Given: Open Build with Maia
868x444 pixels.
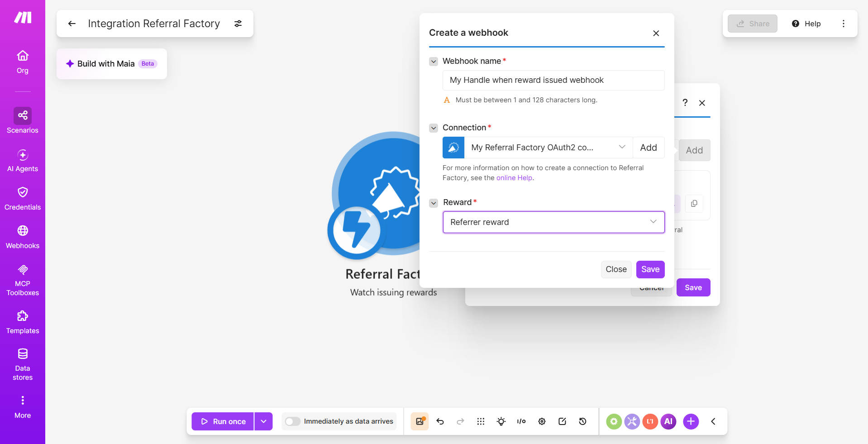Looking at the screenshot, I should pos(112,64).
